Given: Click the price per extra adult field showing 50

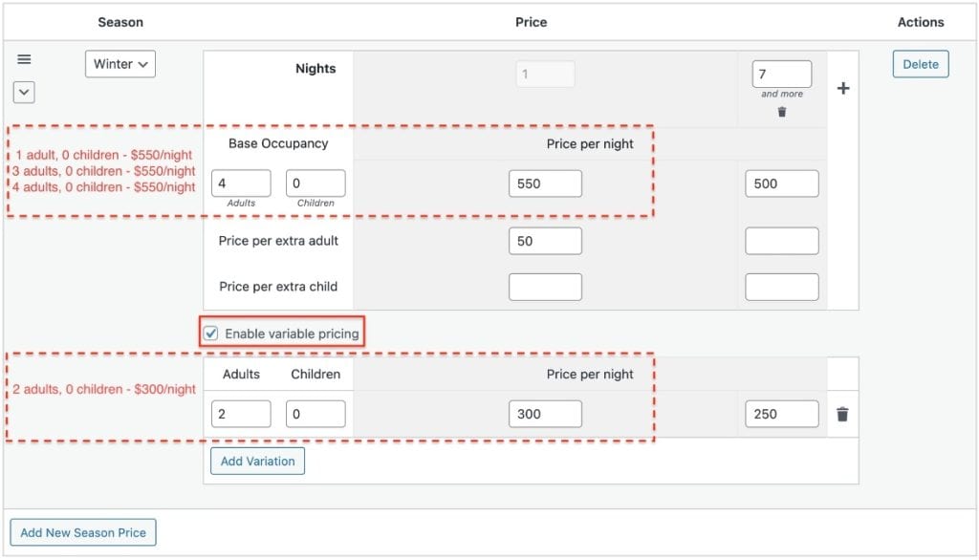Looking at the screenshot, I should coord(545,241).
